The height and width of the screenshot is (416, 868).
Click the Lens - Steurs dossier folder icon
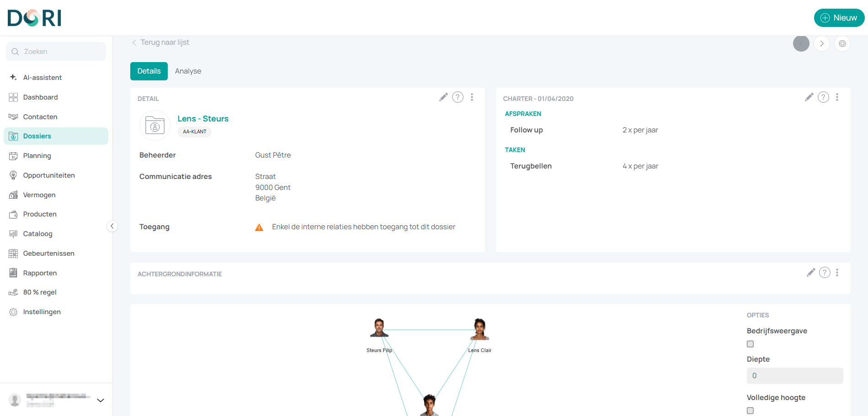click(x=155, y=125)
